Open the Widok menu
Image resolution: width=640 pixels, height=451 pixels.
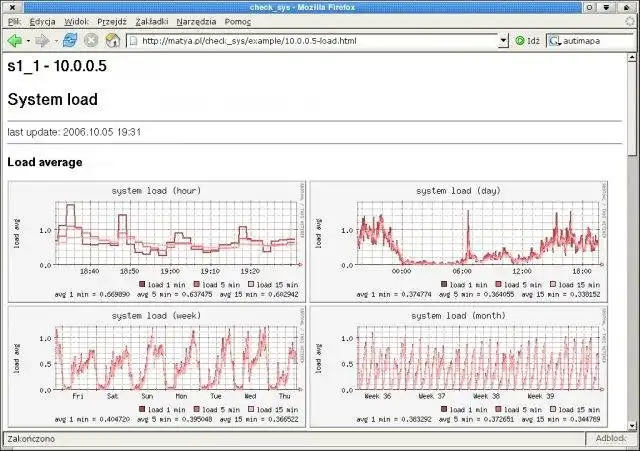76,22
